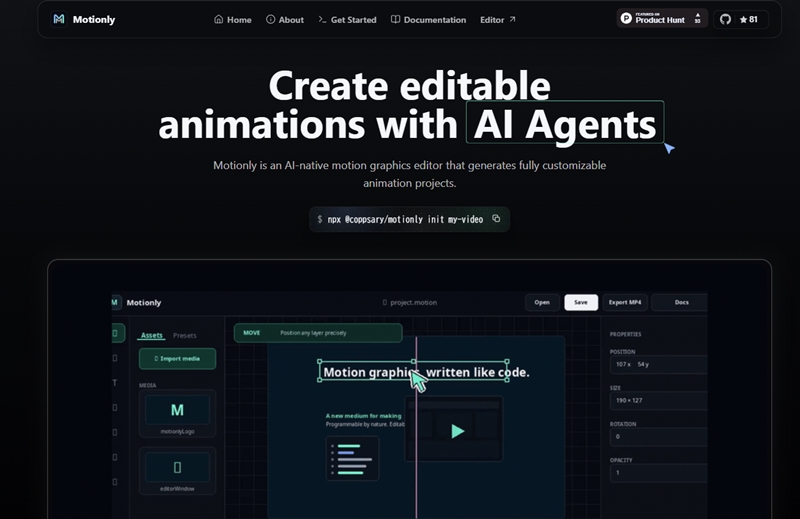The image size is (800, 519).
Task: Click the code lines card on the canvas
Action: pyautogui.click(x=352, y=459)
